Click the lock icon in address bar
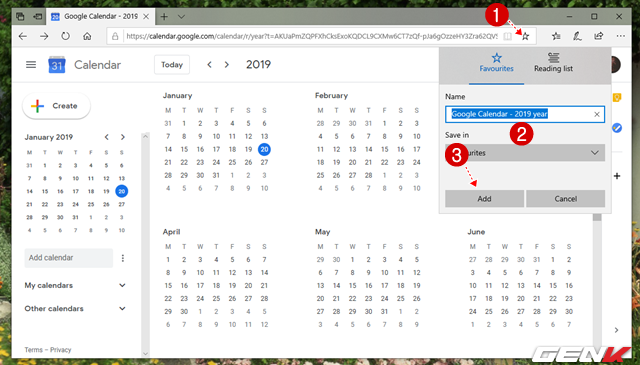The width and height of the screenshot is (640, 365). point(115,36)
